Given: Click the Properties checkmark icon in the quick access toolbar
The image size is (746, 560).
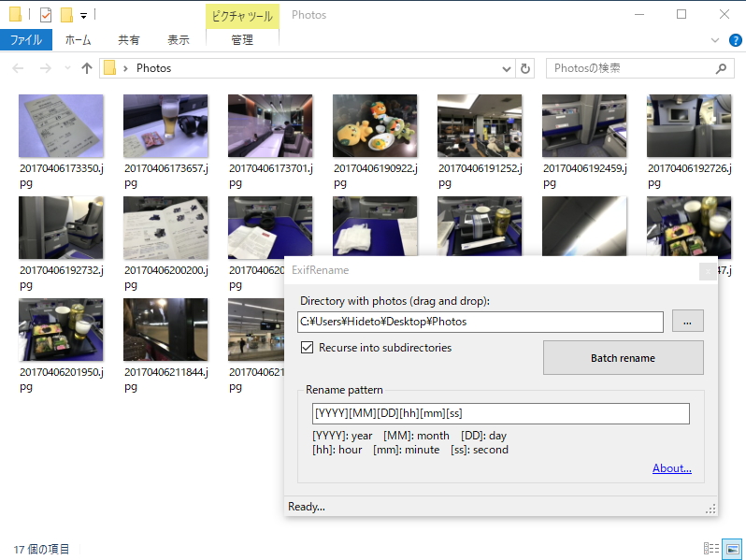Looking at the screenshot, I should (46, 15).
